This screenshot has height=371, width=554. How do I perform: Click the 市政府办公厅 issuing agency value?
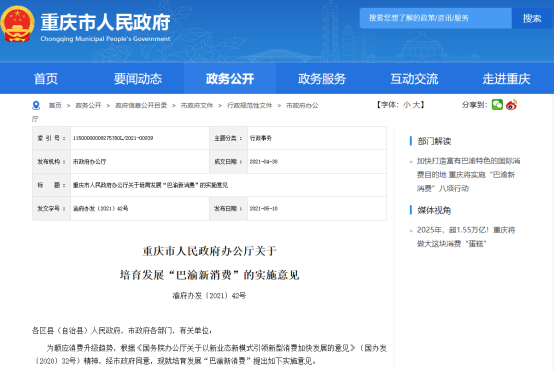pos(89,161)
